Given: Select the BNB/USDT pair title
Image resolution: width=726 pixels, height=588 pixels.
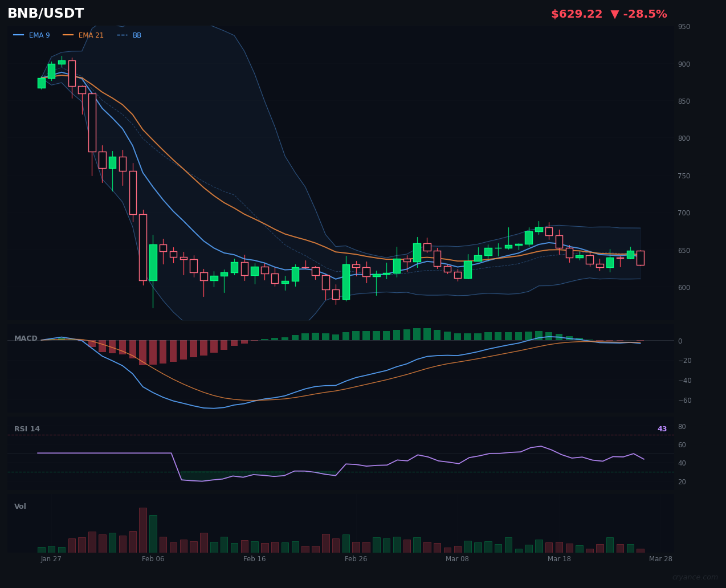Looking at the screenshot, I should (x=46, y=13).
